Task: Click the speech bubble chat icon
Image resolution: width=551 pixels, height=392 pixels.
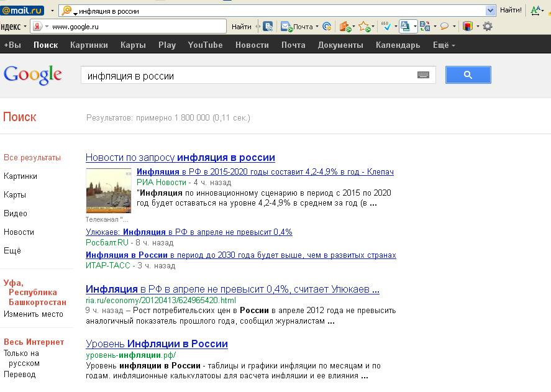Action: 445,26
